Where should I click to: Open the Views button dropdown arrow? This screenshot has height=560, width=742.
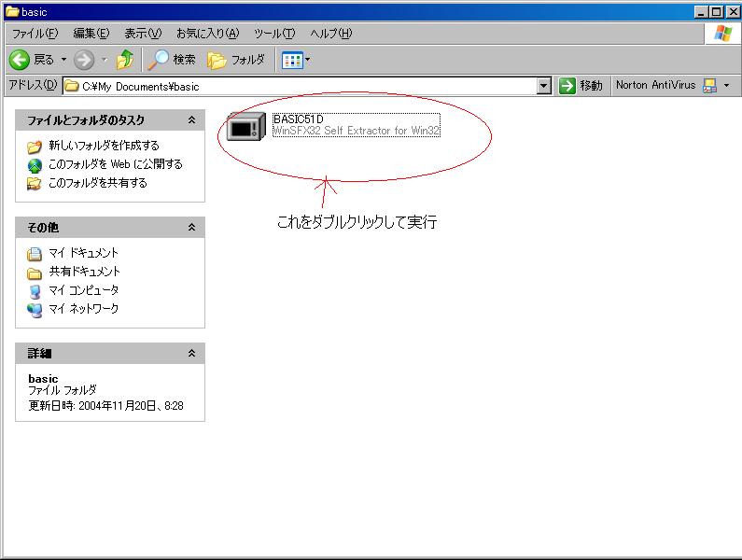(308, 60)
